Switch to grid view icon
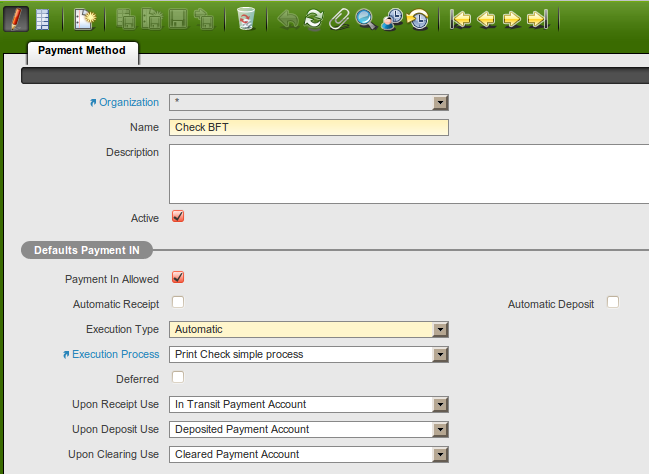This screenshot has width=649, height=474. point(42,19)
